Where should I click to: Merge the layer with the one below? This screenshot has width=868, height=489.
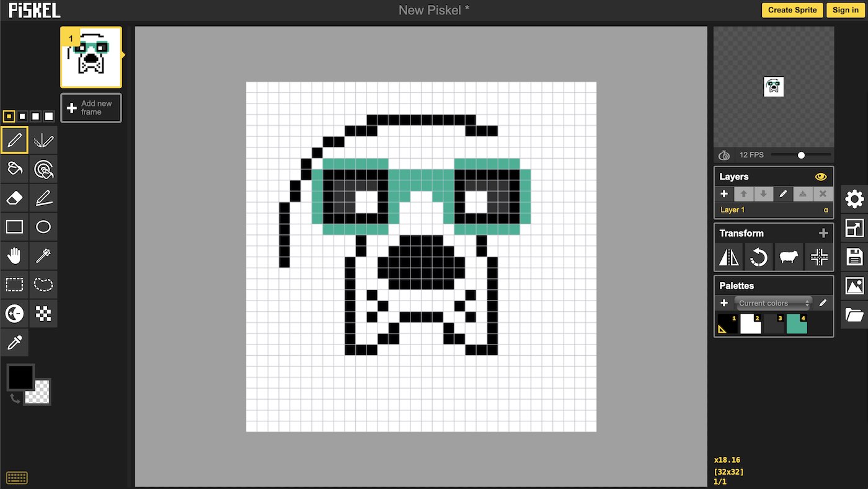803,194
